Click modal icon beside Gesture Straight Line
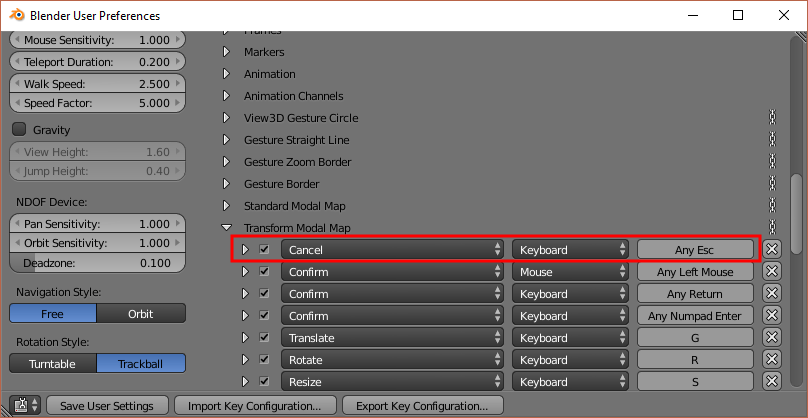This screenshot has height=418, width=808. [x=772, y=140]
